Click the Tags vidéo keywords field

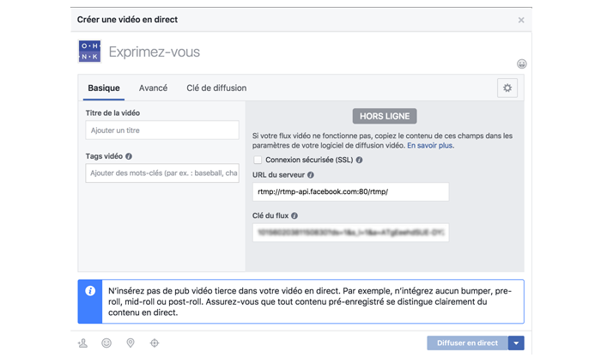coord(162,173)
